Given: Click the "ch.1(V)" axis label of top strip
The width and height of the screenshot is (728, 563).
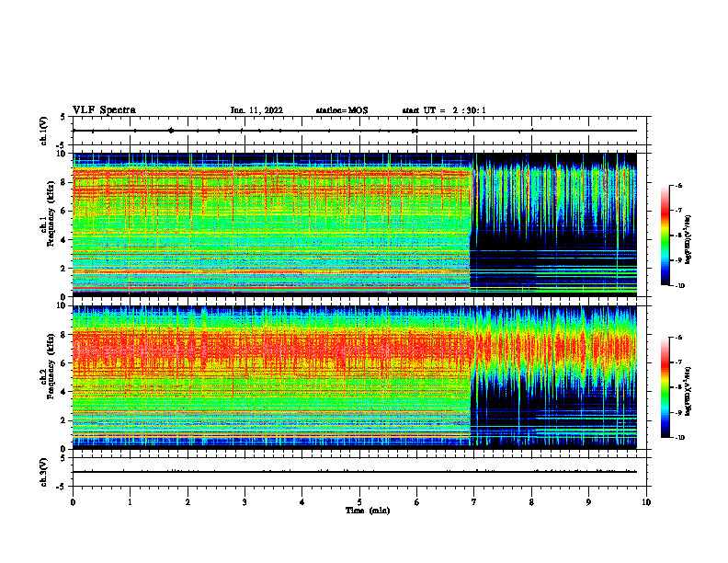Looking at the screenshot, I should [44, 131].
